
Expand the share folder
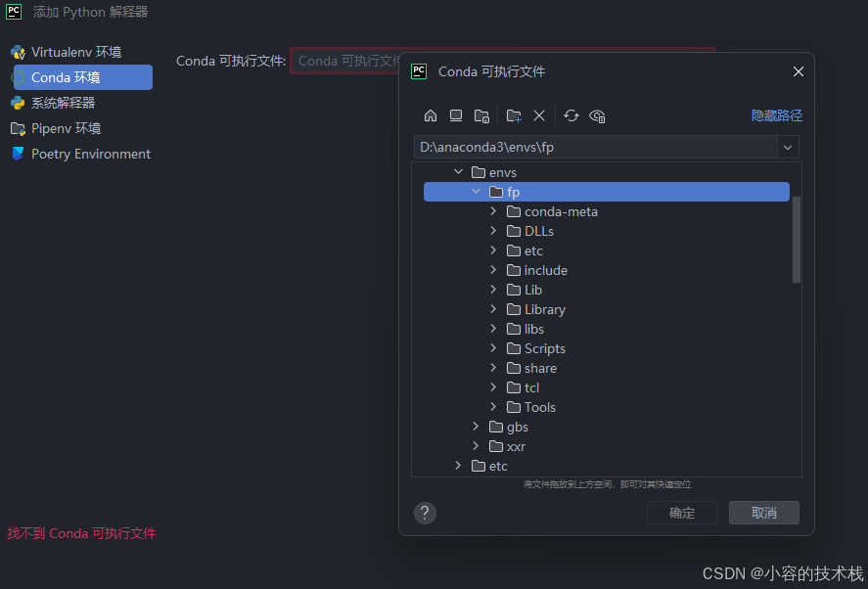(493, 368)
